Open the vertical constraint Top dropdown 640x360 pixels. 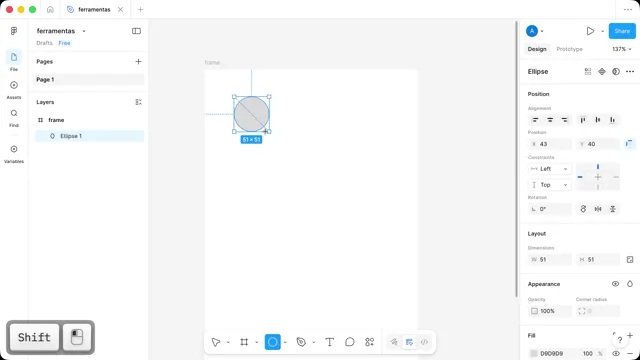pos(549,185)
